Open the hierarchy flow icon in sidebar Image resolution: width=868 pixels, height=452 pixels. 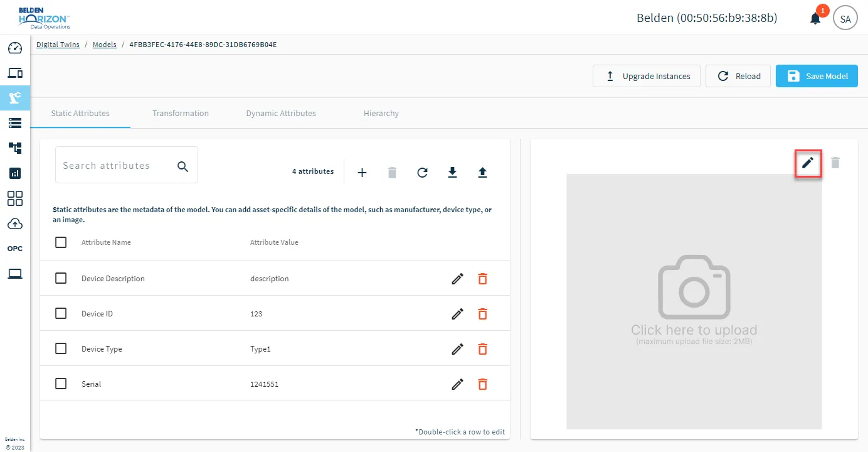15,148
